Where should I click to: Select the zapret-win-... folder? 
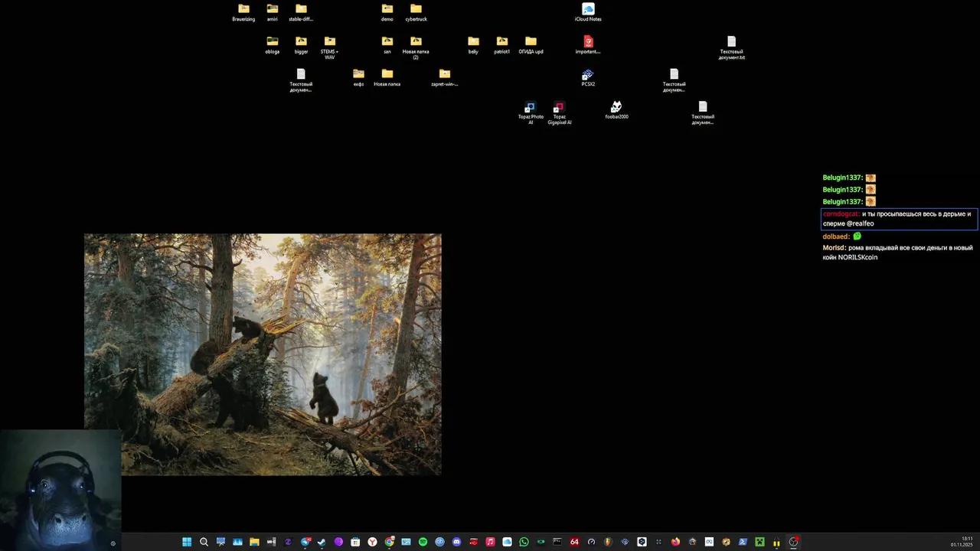click(x=445, y=78)
